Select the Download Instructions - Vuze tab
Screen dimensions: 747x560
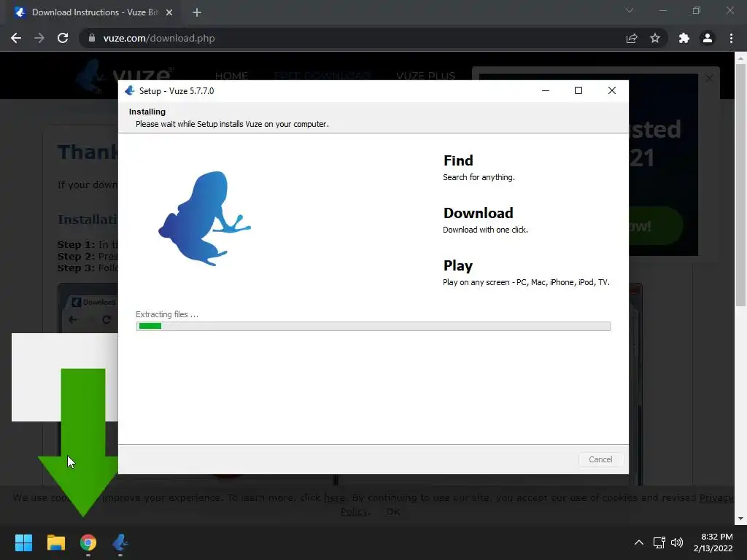[x=94, y=12]
